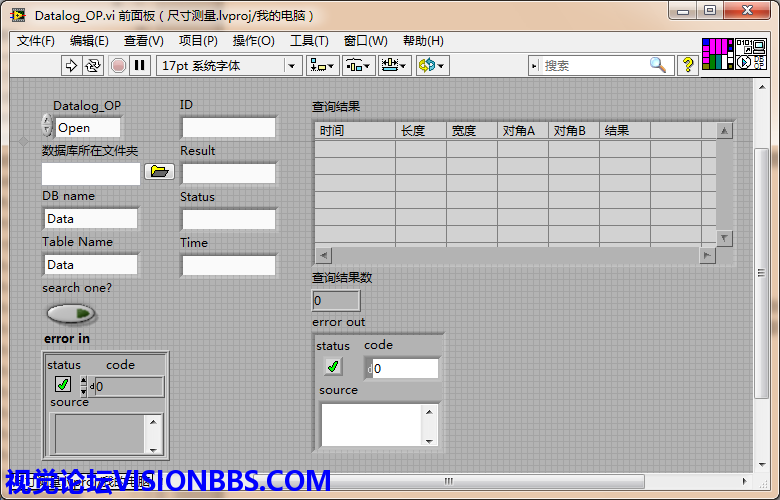The image size is (780, 500).
Task: Expand the Align Objects dropdown
Action: coord(322,65)
